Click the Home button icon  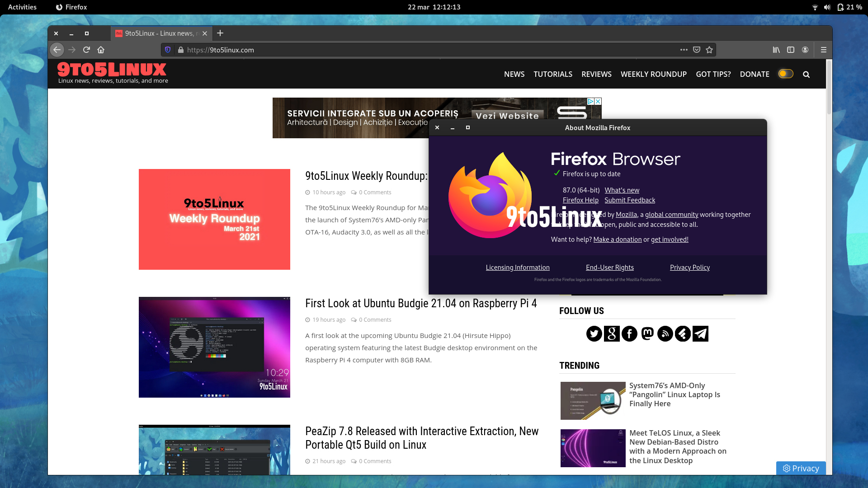pyautogui.click(x=101, y=50)
